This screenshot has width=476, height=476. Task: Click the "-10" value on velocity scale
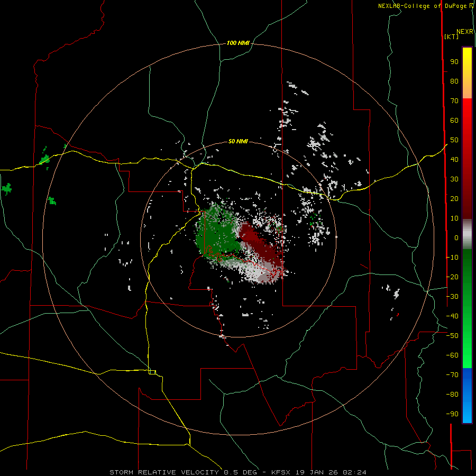(x=452, y=258)
